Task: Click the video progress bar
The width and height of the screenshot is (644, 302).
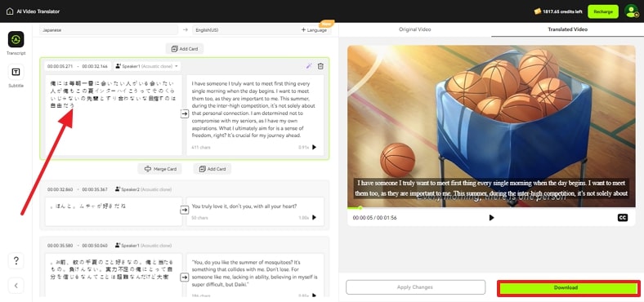Action: click(x=491, y=208)
